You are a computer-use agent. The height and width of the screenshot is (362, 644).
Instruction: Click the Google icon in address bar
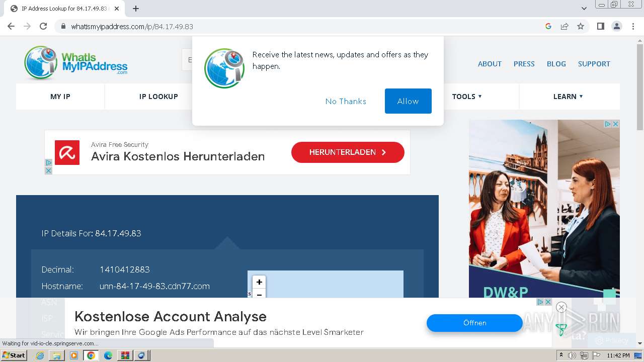(x=548, y=26)
